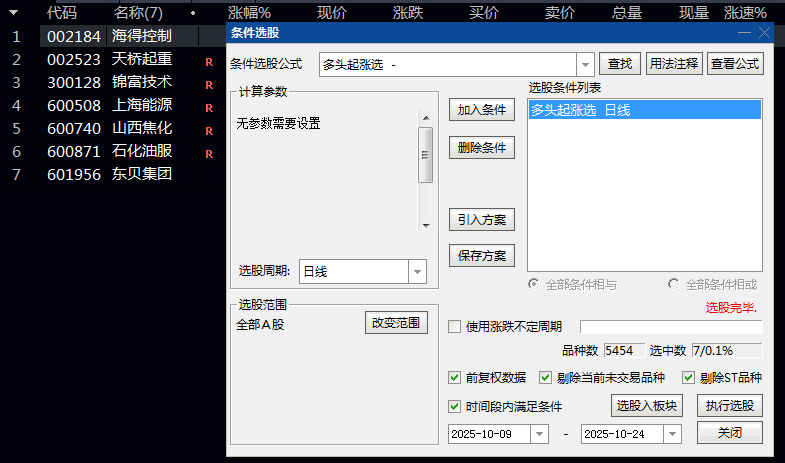Click the R marker beside 锦富技术
Image resolution: width=785 pixels, height=463 pixels.
tap(209, 85)
